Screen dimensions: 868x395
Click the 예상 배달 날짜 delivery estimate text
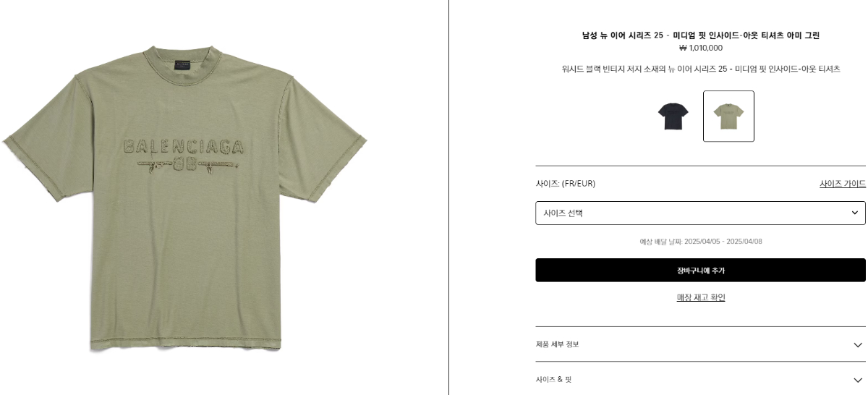(x=700, y=242)
